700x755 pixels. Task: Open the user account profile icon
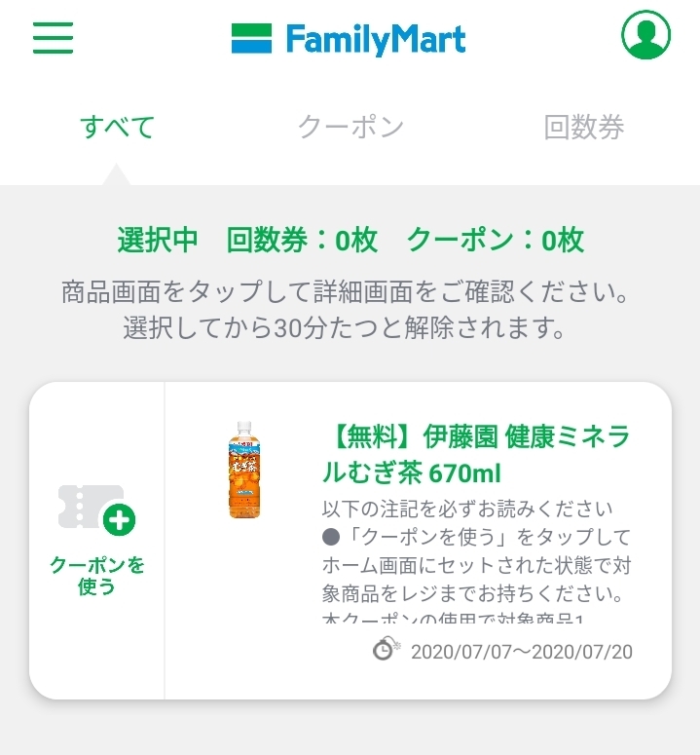coord(646,37)
